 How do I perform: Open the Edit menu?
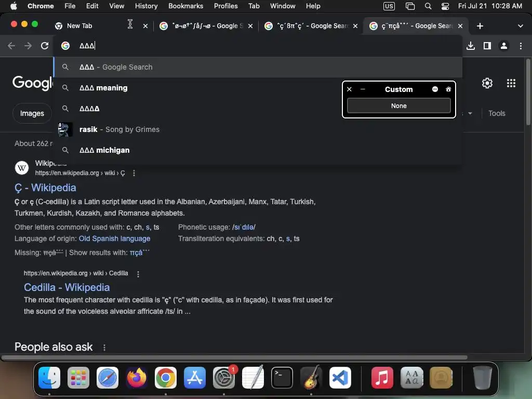click(x=92, y=6)
